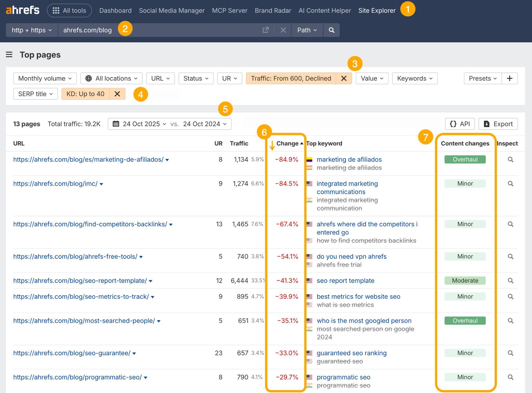Inspect the seo-report-template row with the magnifier
This screenshot has height=393, width=532.
coord(510,281)
